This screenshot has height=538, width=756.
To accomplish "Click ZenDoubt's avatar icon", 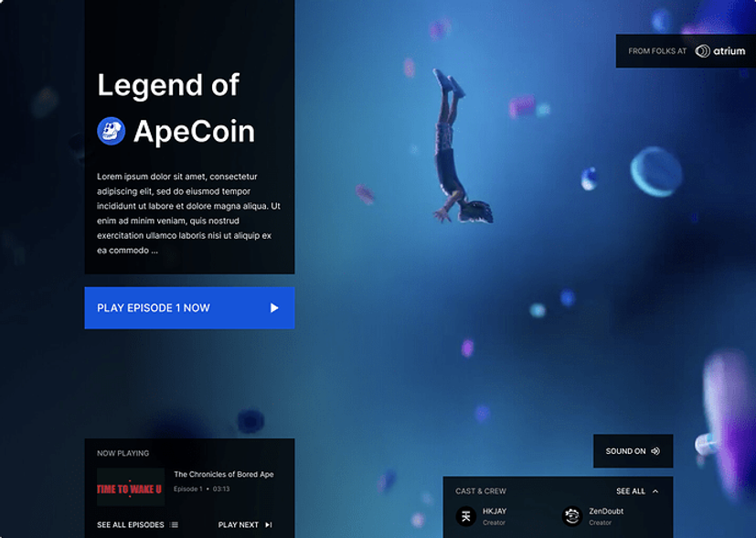I will [x=572, y=516].
